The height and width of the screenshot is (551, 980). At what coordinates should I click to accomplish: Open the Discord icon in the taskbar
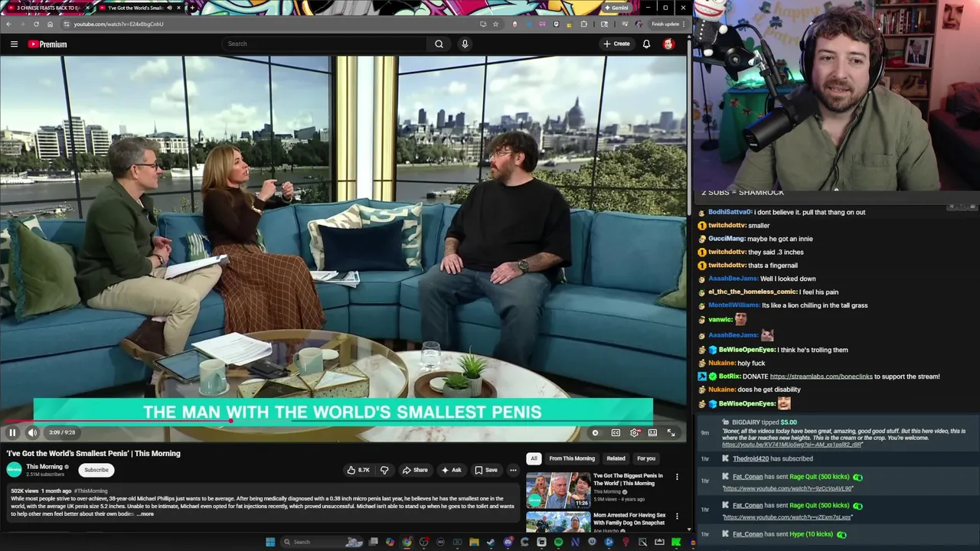pyautogui.click(x=508, y=542)
